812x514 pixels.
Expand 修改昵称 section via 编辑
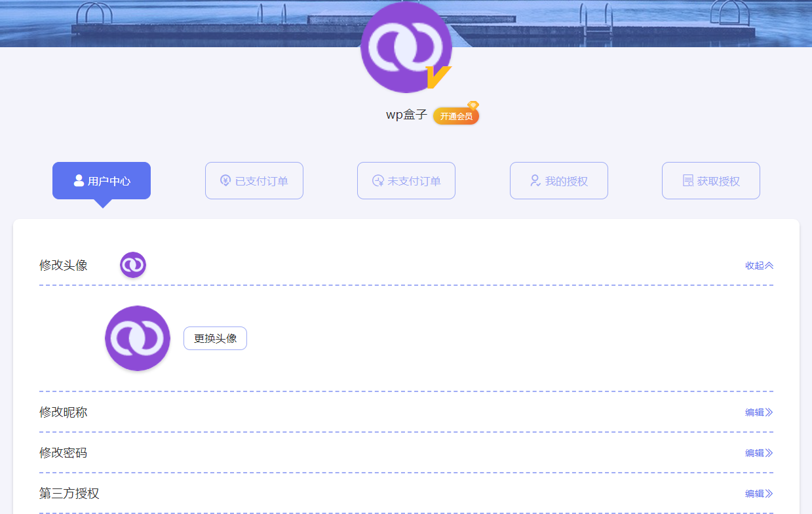pyautogui.click(x=758, y=412)
